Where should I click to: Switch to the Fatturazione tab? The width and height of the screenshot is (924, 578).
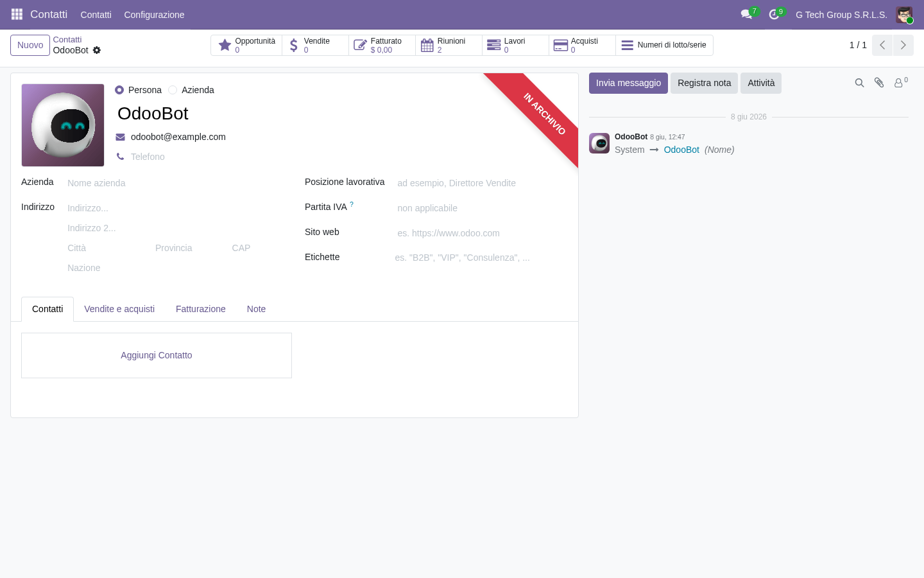click(201, 309)
